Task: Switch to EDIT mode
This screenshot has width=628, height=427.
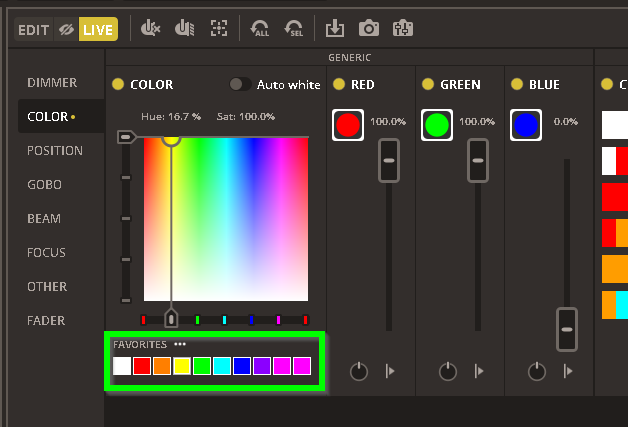Action: 34,30
